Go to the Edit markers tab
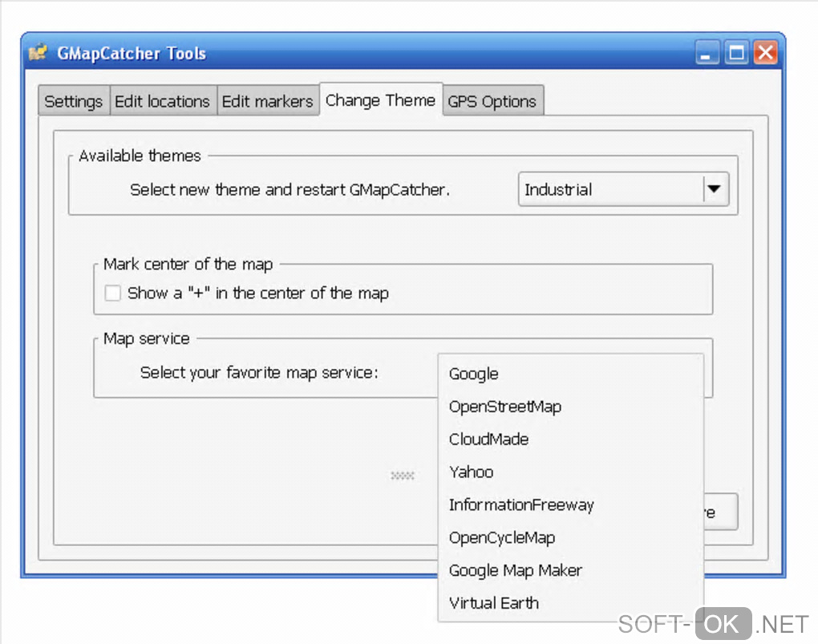The height and width of the screenshot is (644, 818). [267, 102]
